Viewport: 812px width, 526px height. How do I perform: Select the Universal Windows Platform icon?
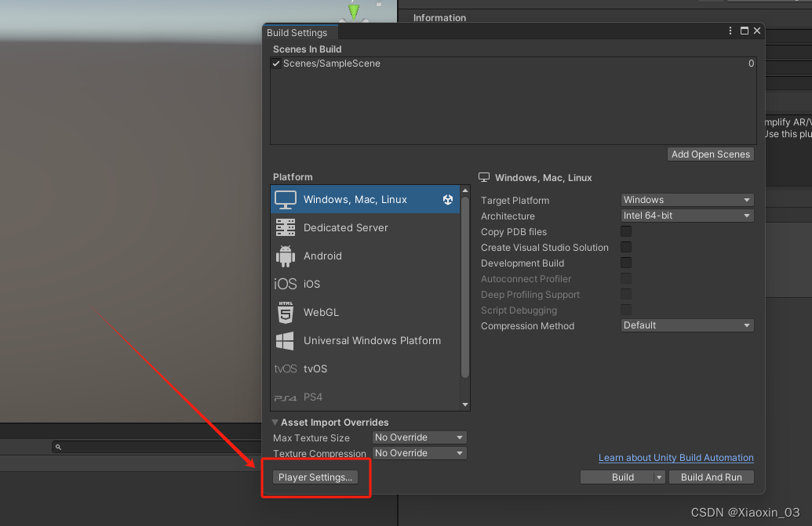(285, 340)
